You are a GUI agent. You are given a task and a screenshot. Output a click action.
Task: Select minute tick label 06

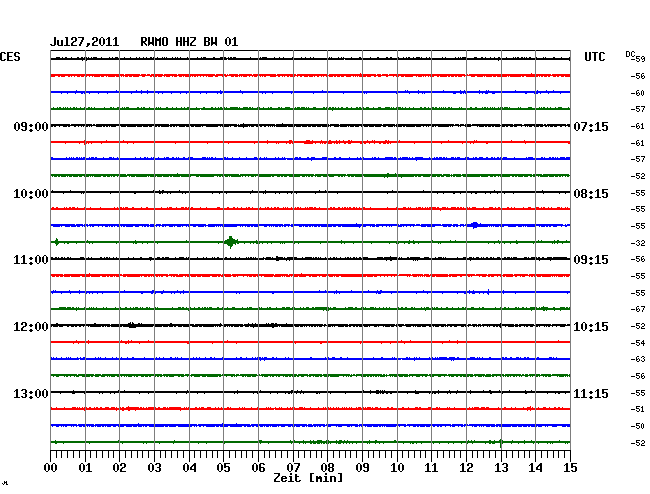point(258,468)
